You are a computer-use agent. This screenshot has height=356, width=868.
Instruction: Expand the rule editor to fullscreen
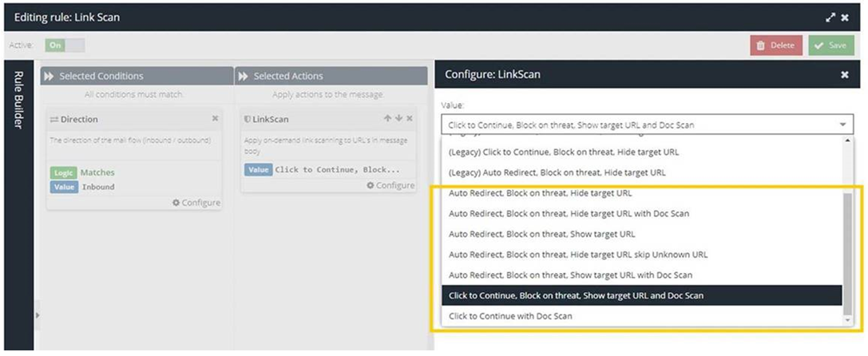tap(830, 18)
